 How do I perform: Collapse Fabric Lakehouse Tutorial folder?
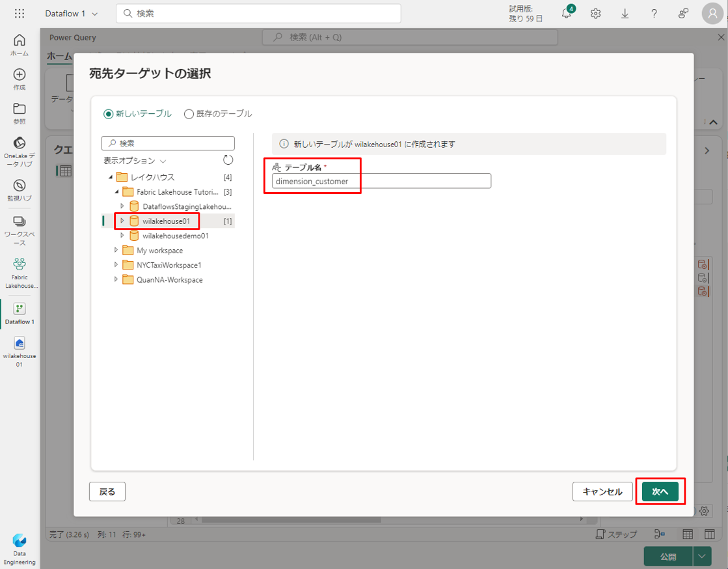(x=116, y=192)
